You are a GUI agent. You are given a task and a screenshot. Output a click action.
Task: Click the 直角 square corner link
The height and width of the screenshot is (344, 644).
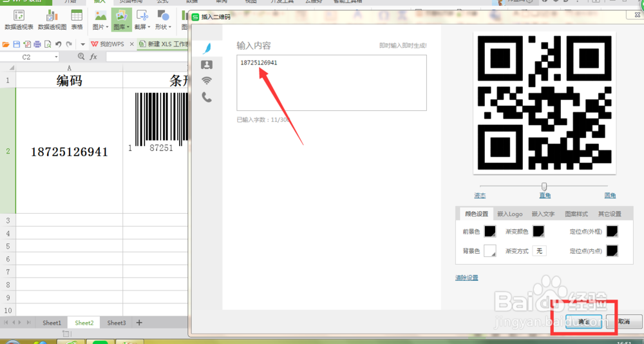tap(545, 196)
